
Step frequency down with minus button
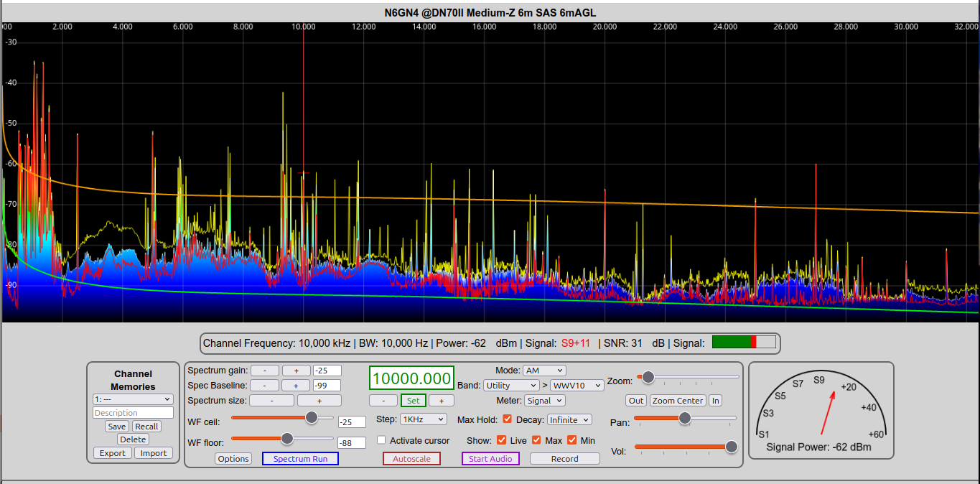[383, 401]
